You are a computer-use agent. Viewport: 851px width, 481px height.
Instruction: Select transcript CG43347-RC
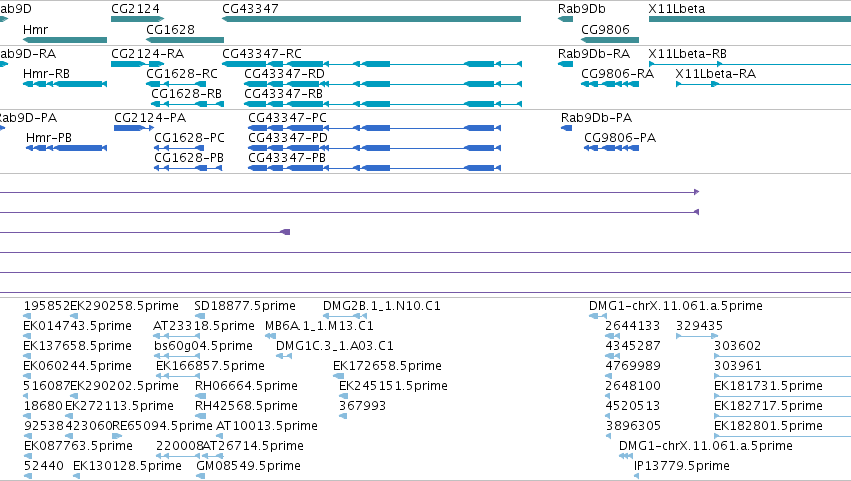point(262,54)
